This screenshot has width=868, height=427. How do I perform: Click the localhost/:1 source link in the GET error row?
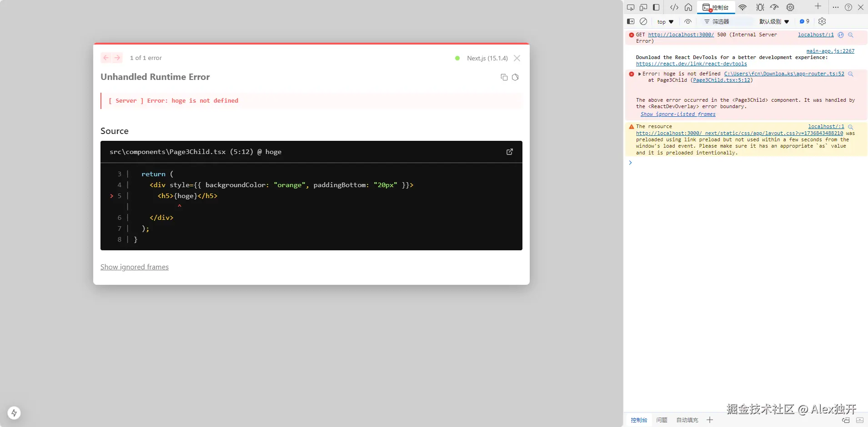click(x=816, y=35)
